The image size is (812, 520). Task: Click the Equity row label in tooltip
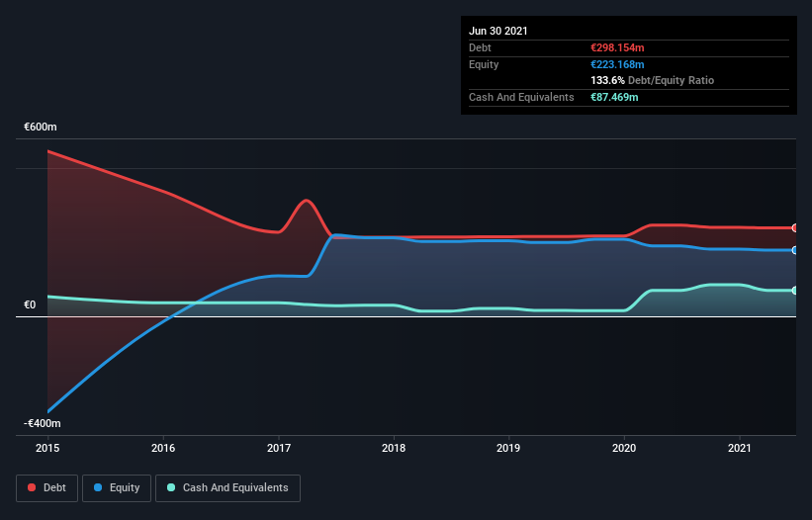coord(484,64)
